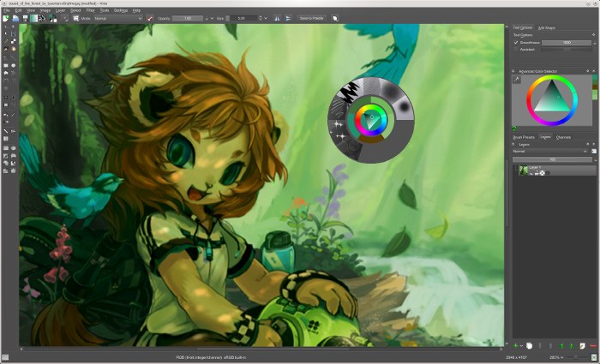
Task: Delete the layer with the red minus icon
Action: coord(592,344)
